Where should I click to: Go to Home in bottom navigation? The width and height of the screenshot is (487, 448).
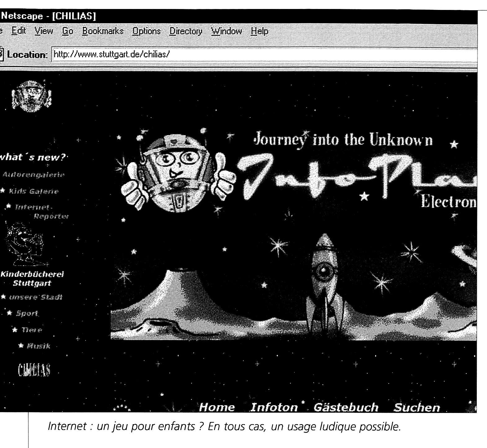217,407
